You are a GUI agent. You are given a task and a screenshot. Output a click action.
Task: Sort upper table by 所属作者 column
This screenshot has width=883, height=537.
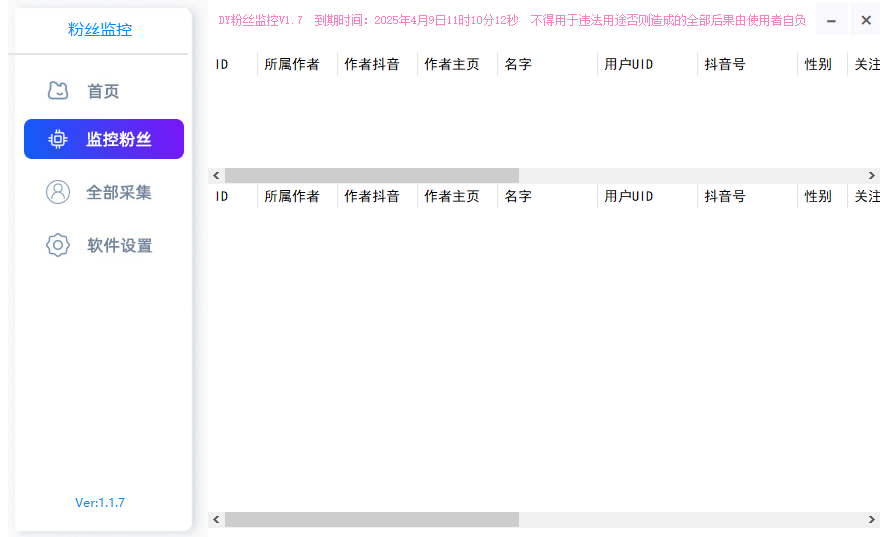292,64
